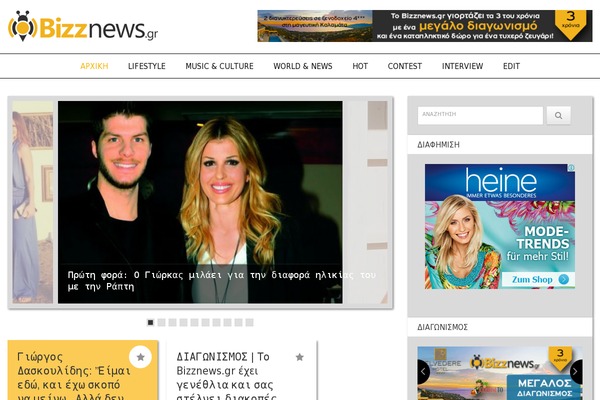600x400 pixels.
Task: Select the fourth slider pagination dot
Action: [184, 323]
